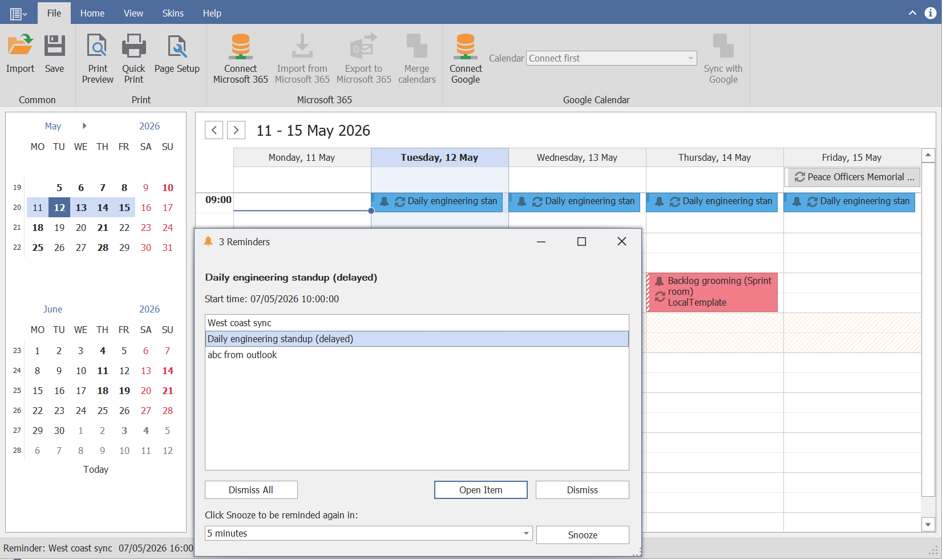Click week number 20 in mini calendar
The image size is (942, 560).
click(17, 208)
